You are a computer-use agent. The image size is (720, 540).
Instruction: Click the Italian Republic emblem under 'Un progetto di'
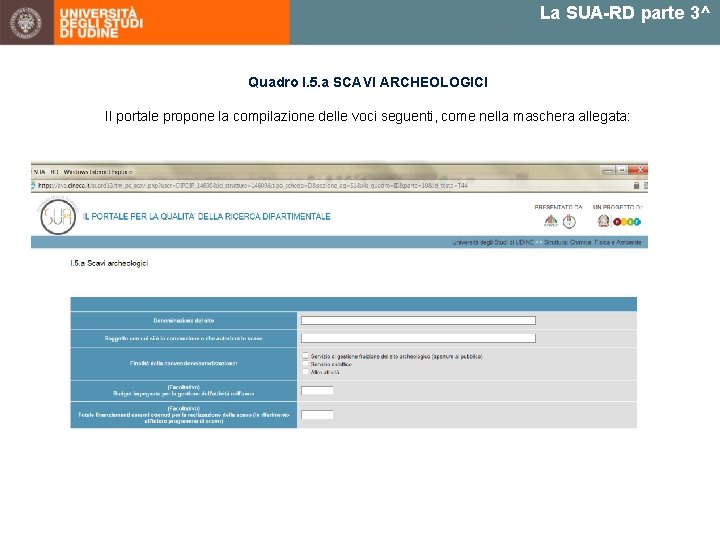point(603,221)
